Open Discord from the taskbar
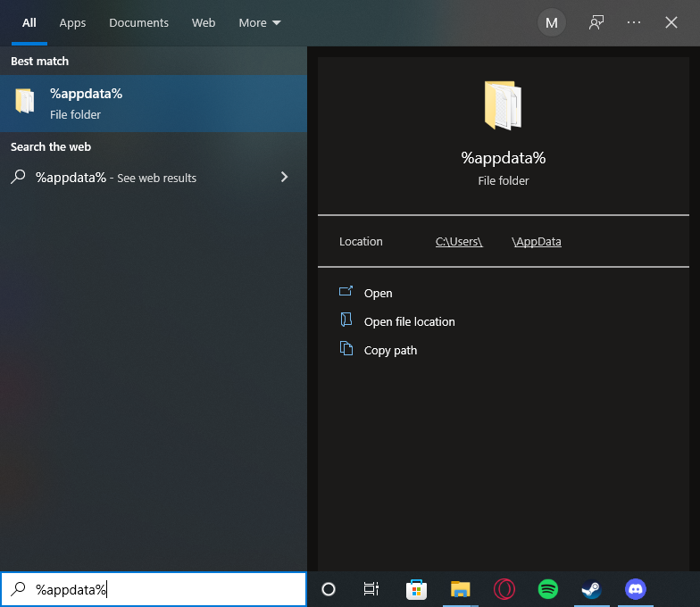The image size is (700, 607). point(636,589)
